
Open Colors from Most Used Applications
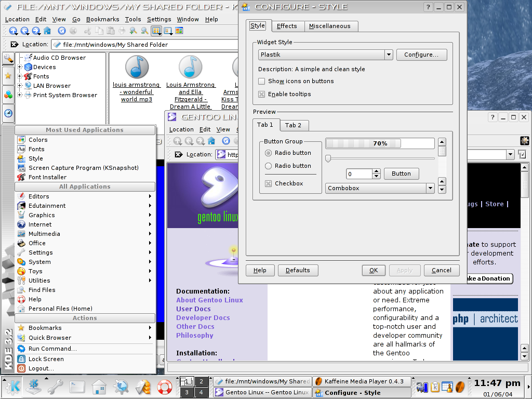pos(38,140)
